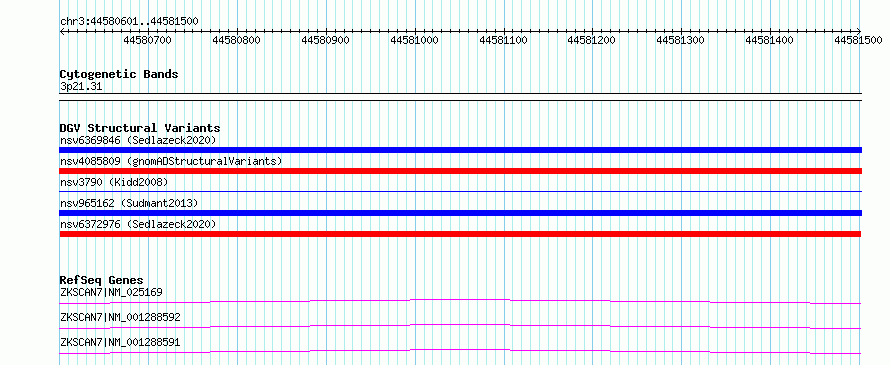Viewport: 890px width, 365px height.
Task: Click ruler position 44581500
Action: coord(859,40)
